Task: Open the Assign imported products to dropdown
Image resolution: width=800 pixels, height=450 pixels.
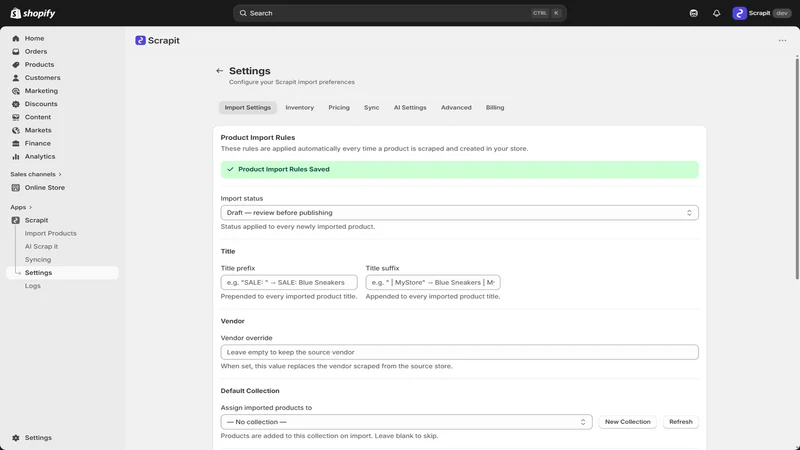Action: coord(406,422)
